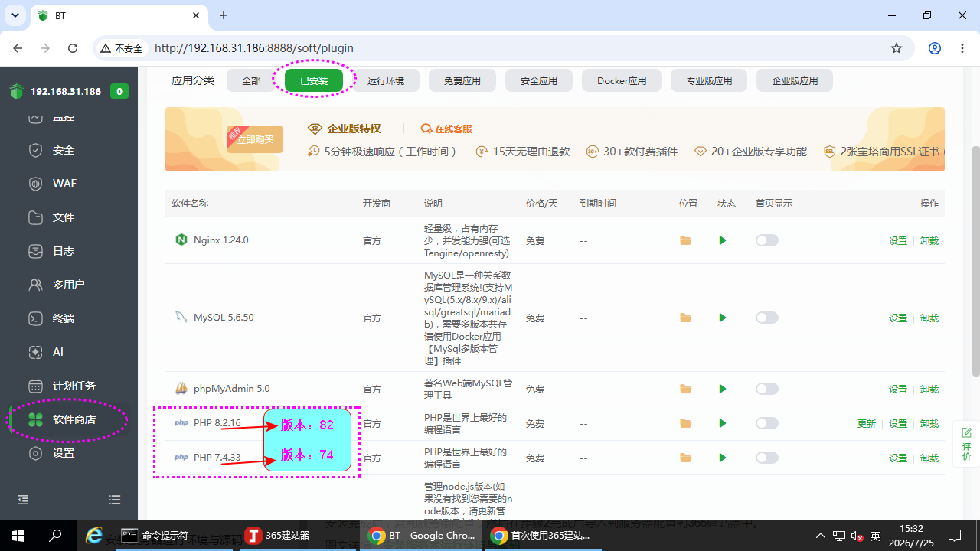
Task: Open the Nginx 1.24.0 folder location icon
Action: click(685, 240)
